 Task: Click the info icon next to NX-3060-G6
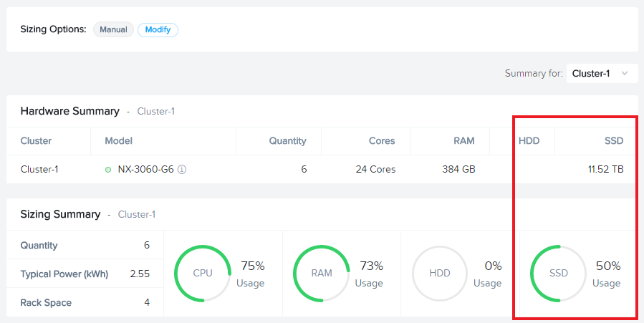[x=182, y=169]
